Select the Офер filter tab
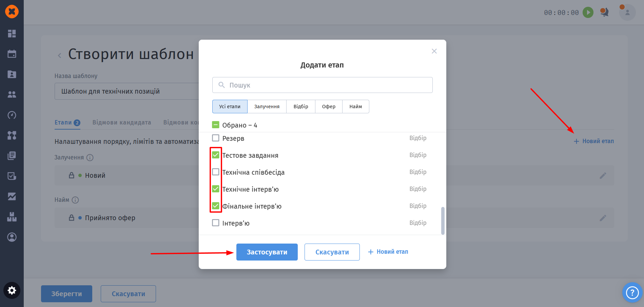 tap(329, 107)
